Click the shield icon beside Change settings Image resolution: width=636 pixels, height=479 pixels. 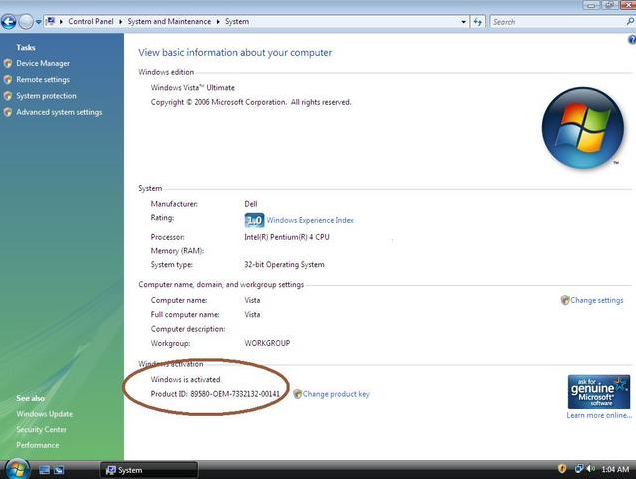pyautogui.click(x=565, y=300)
